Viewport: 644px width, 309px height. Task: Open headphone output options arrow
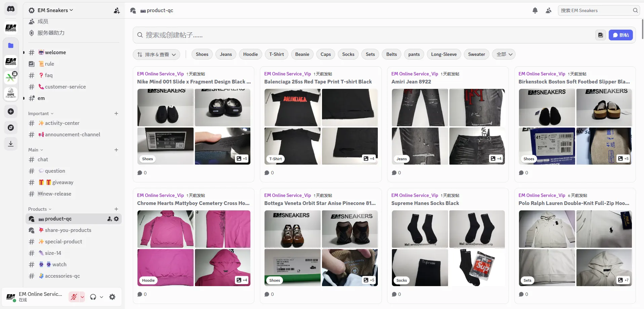102,297
